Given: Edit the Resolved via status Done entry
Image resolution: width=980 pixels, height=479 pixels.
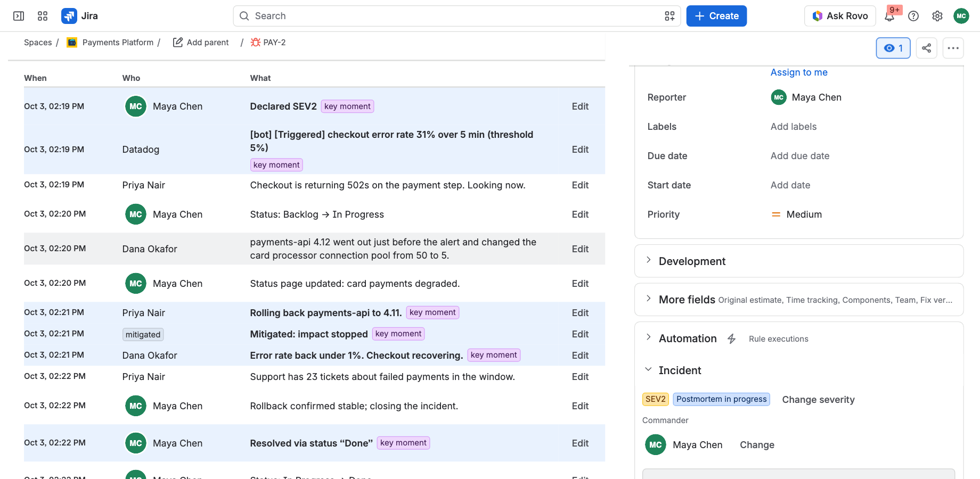Looking at the screenshot, I should (580, 443).
